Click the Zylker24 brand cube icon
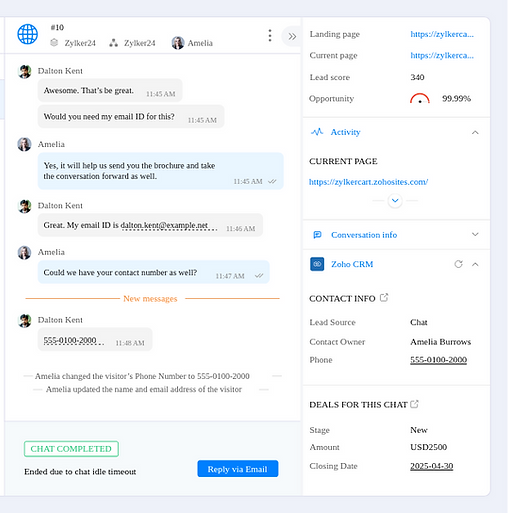This screenshot has width=509, height=513. 54,43
